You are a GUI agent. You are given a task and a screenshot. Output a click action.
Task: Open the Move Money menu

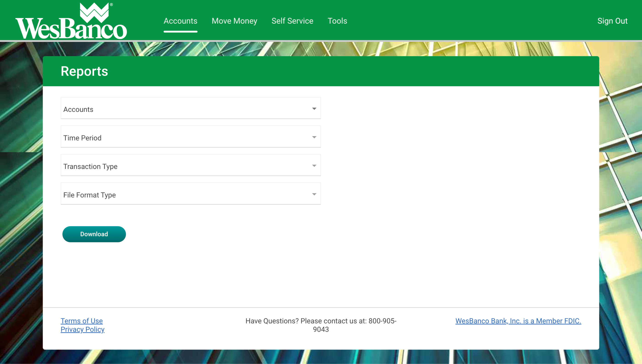tap(234, 21)
